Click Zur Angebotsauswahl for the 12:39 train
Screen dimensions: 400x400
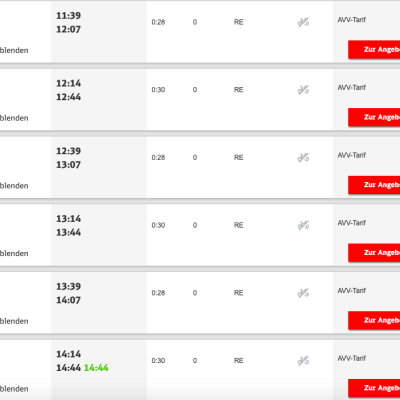374,185
